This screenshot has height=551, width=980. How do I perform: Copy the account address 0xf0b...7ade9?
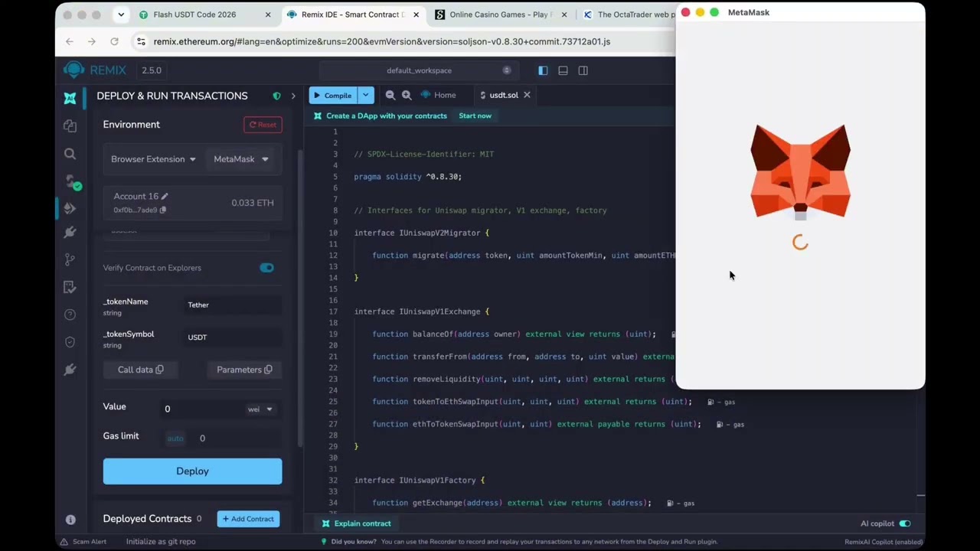[162, 210]
